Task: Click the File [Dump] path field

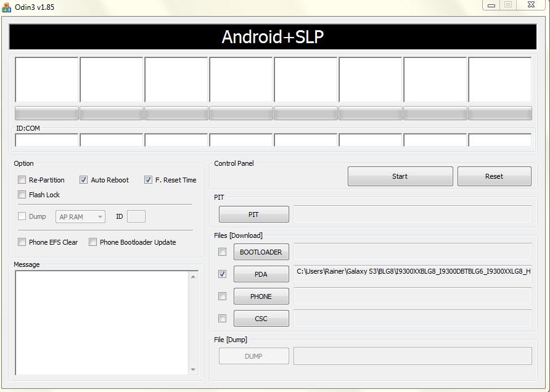Action: coord(412,356)
